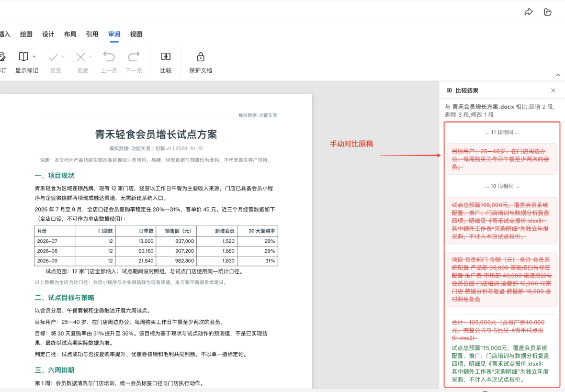Click the deleted 试点总预算105,000元 card
The height and width of the screenshot is (392, 565).
(x=502, y=221)
